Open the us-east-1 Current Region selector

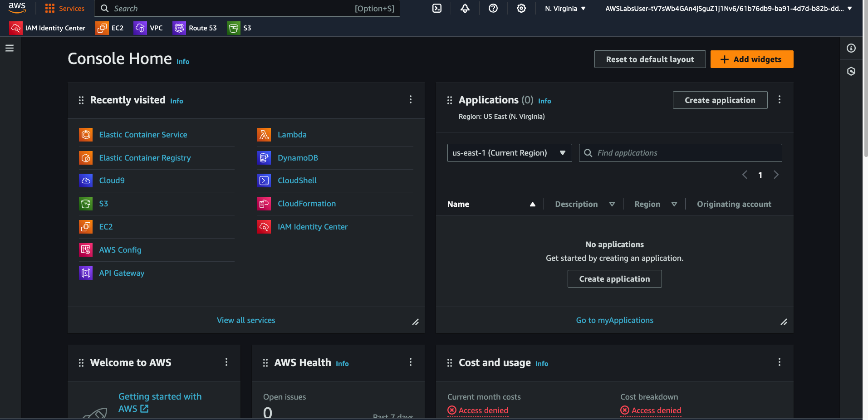click(x=509, y=153)
